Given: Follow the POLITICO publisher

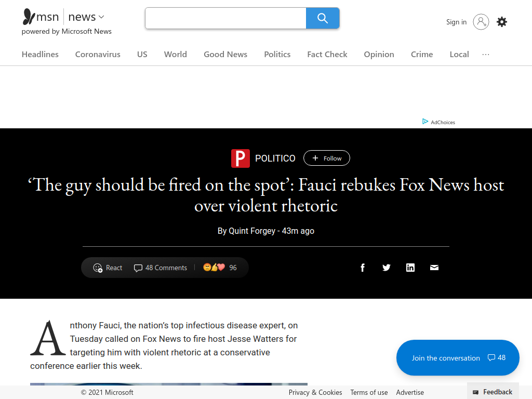Looking at the screenshot, I should [x=326, y=158].
